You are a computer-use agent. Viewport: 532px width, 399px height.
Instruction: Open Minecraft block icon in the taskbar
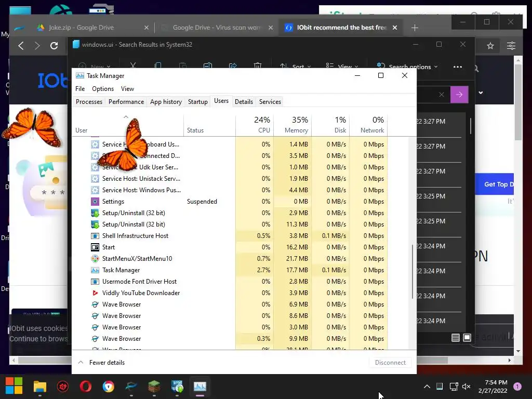(154, 387)
